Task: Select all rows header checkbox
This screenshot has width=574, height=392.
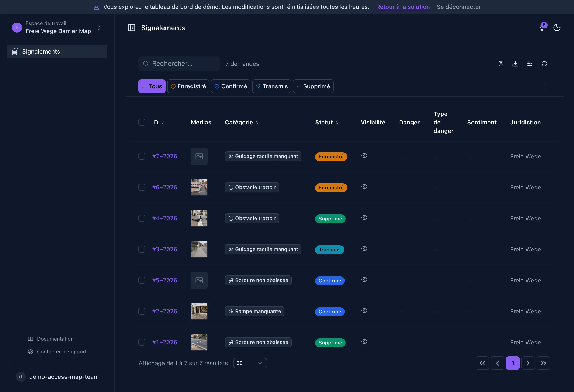Action: pos(142,122)
